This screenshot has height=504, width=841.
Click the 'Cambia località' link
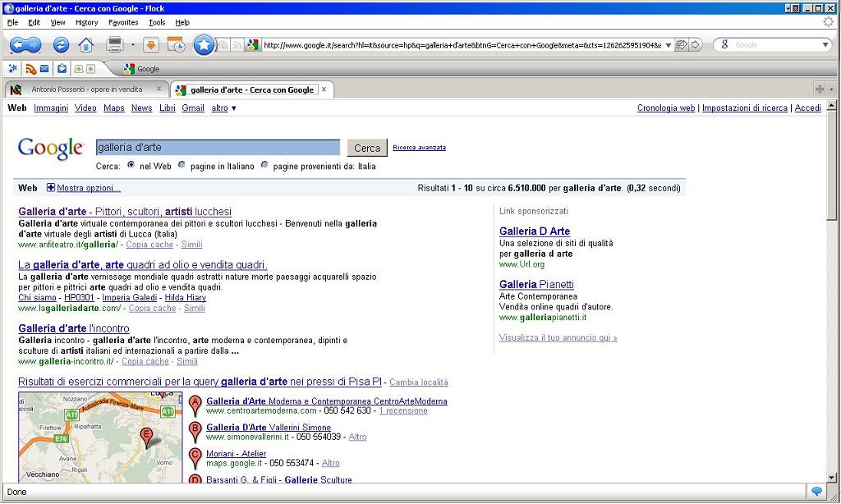[419, 383]
